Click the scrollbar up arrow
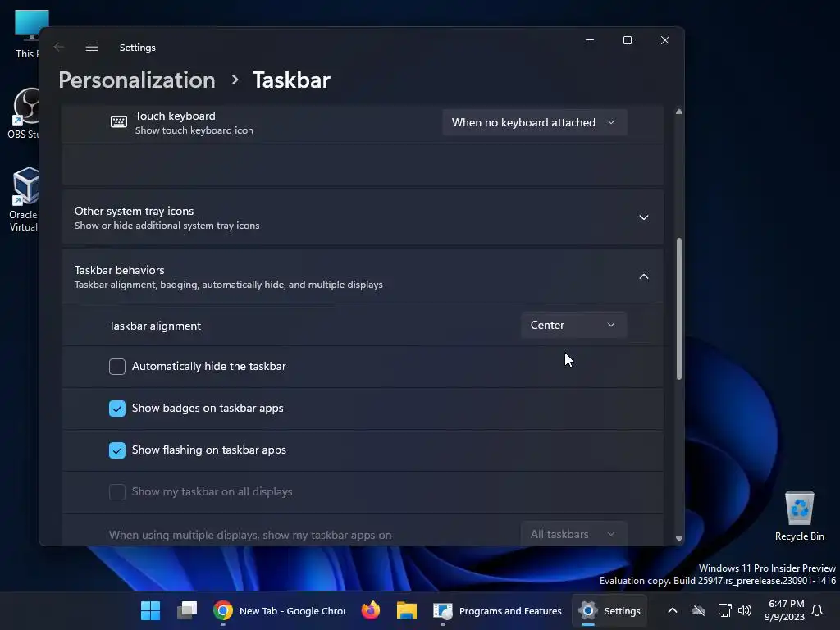The image size is (840, 630). 678,112
